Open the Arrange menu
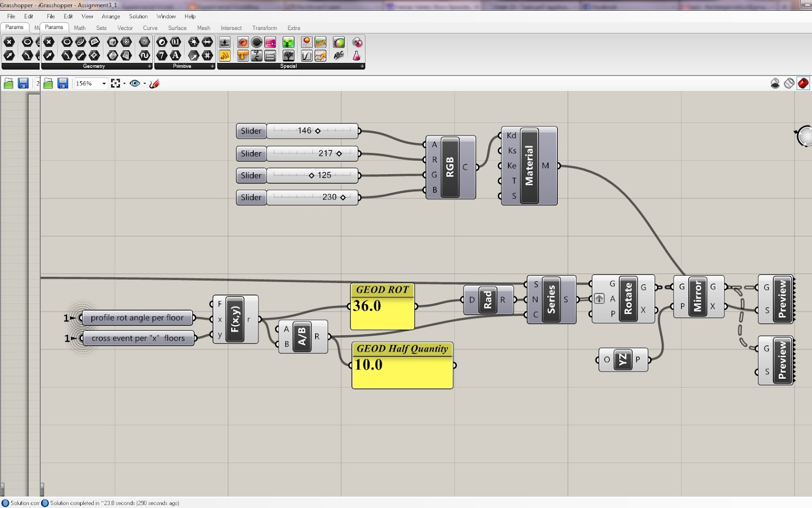The height and width of the screenshot is (508, 812). (x=111, y=16)
